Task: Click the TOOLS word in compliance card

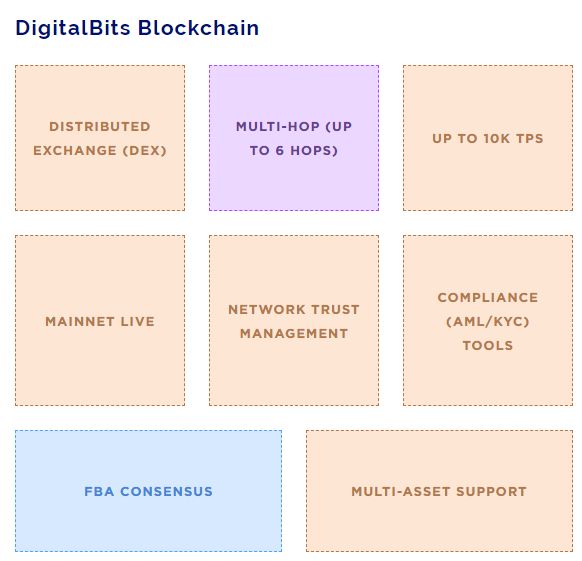Action: point(488,346)
